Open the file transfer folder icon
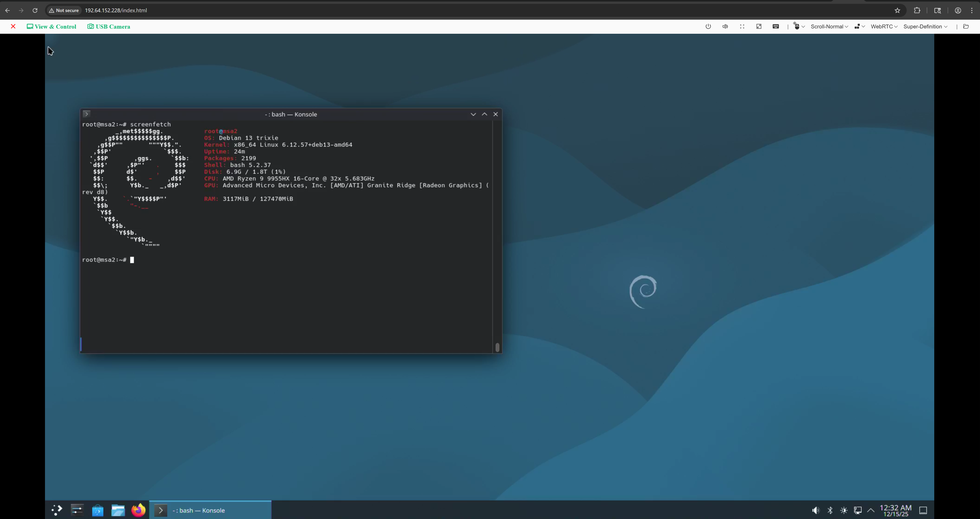The image size is (980, 519). click(x=965, y=27)
